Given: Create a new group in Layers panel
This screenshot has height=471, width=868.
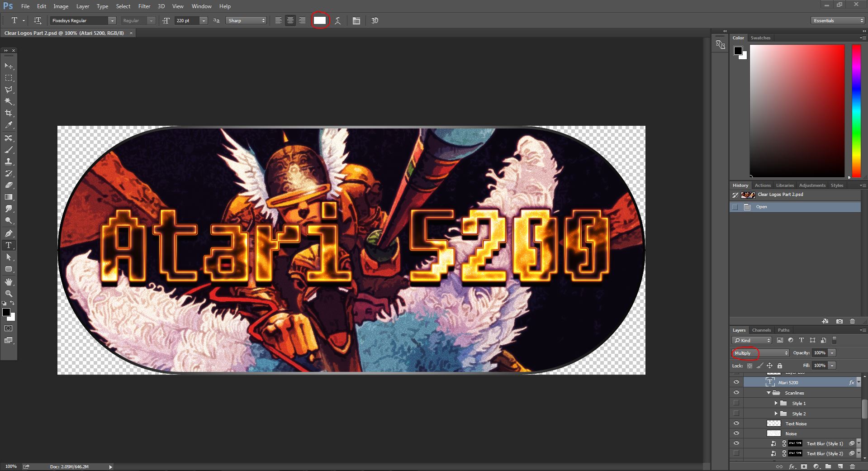Looking at the screenshot, I should click(x=828, y=466).
